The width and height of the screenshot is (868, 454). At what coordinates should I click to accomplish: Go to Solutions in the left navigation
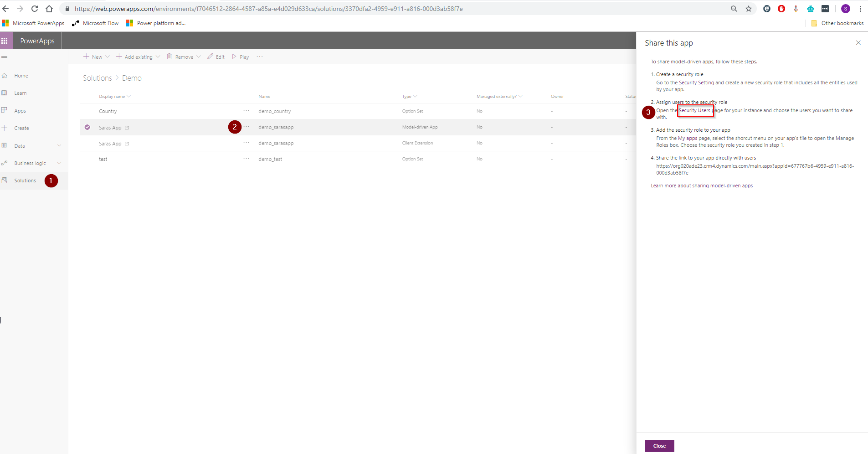(25, 181)
